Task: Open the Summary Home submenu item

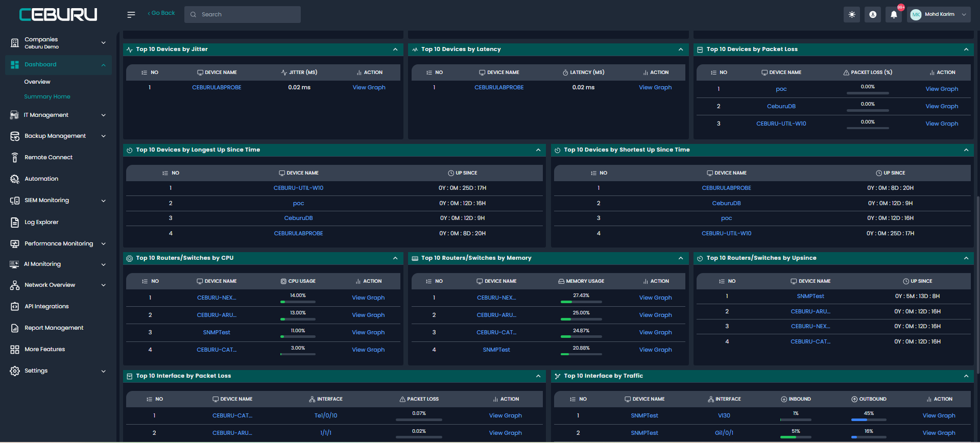Action: click(x=47, y=96)
